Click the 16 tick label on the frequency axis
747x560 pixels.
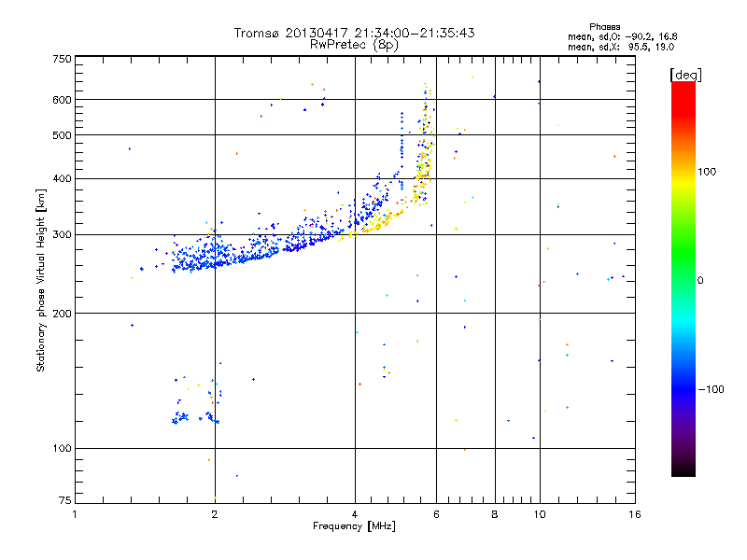point(633,515)
